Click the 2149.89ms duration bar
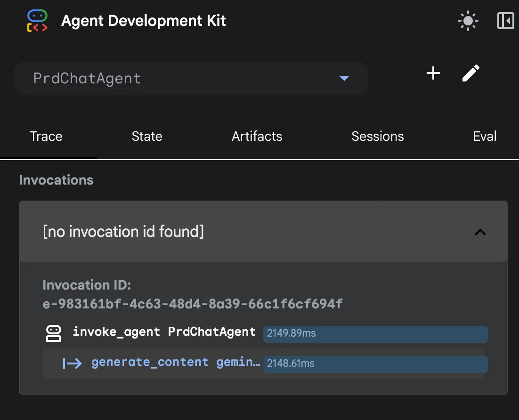This screenshot has width=519, height=420. 375,334
